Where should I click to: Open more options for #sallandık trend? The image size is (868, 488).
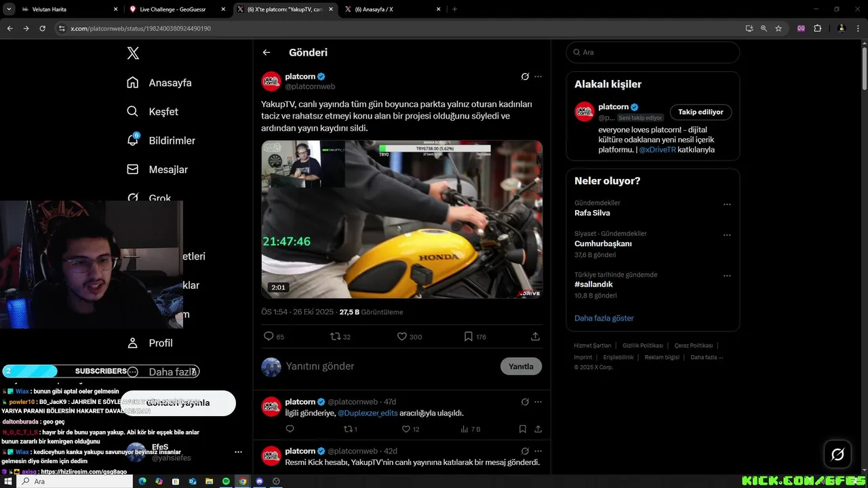pyautogui.click(x=727, y=276)
